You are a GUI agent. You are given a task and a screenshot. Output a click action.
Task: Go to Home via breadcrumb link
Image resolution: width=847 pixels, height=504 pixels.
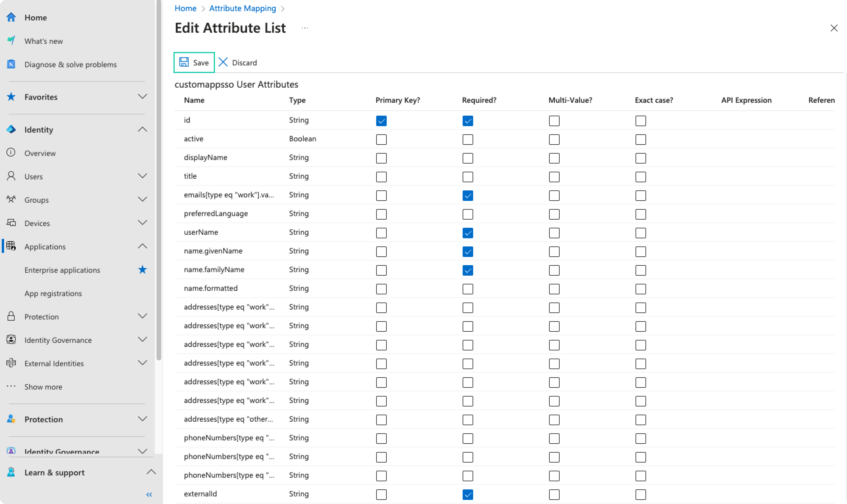pyautogui.click(x=185, y=8)
